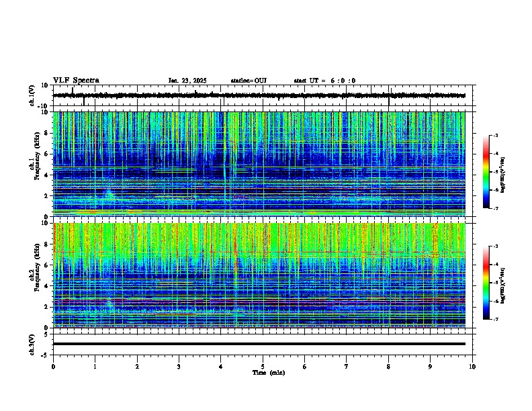Viewport: 532px width, 411px height.
Task: Click time axis tick label "0"
Action: pos(53,367)
